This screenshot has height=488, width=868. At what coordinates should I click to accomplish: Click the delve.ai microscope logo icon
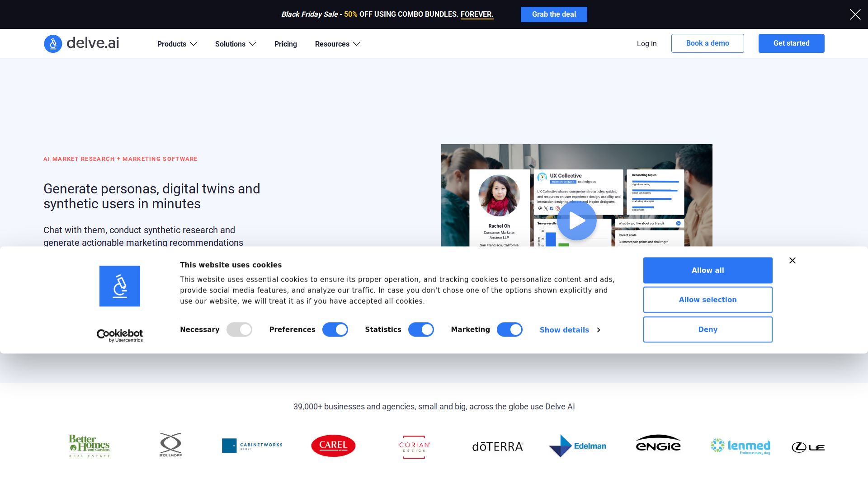click(53, 44)
